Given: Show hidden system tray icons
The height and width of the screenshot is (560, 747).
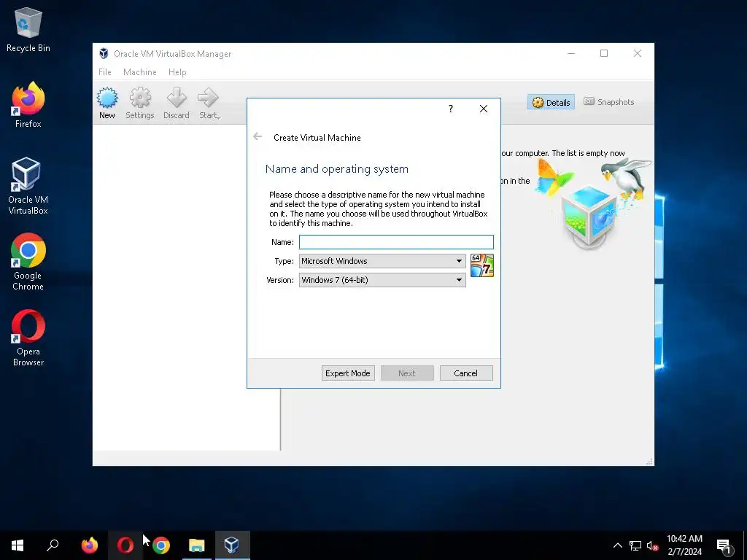Looking at the screenshot, I should pyautogui.click(x=617, y=545).
